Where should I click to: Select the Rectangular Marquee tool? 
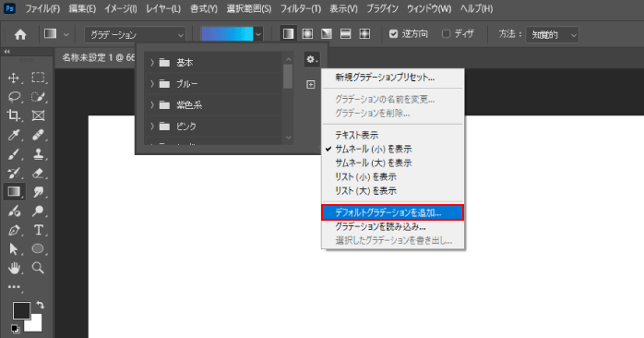coord(38,78)
